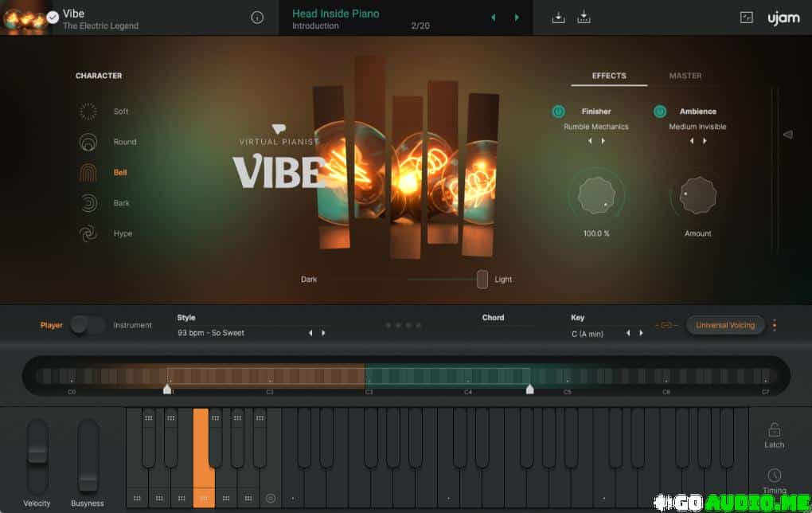Open the info icon next to Vibe
This screenshot has width=812, height=513.
[x=257, y=18]
